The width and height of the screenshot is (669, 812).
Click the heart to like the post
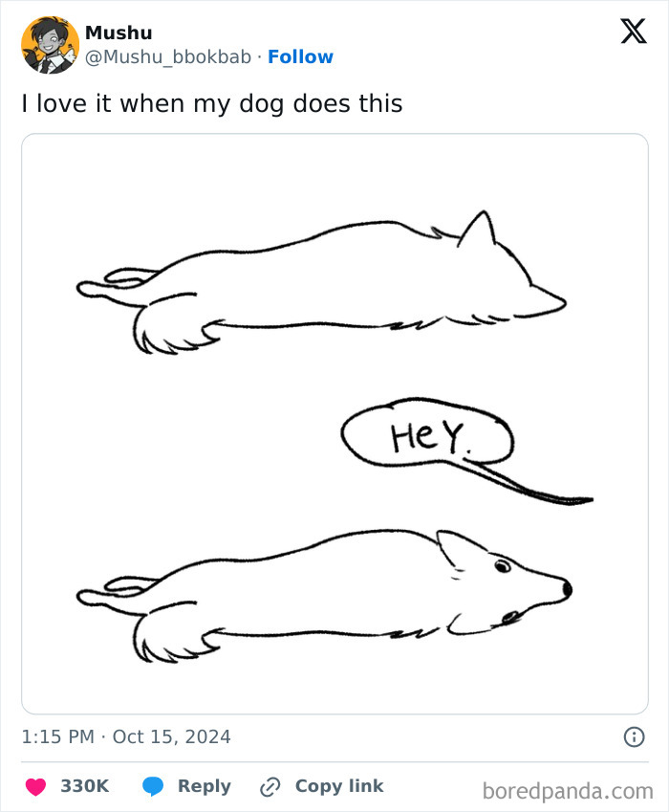(34, 786)
